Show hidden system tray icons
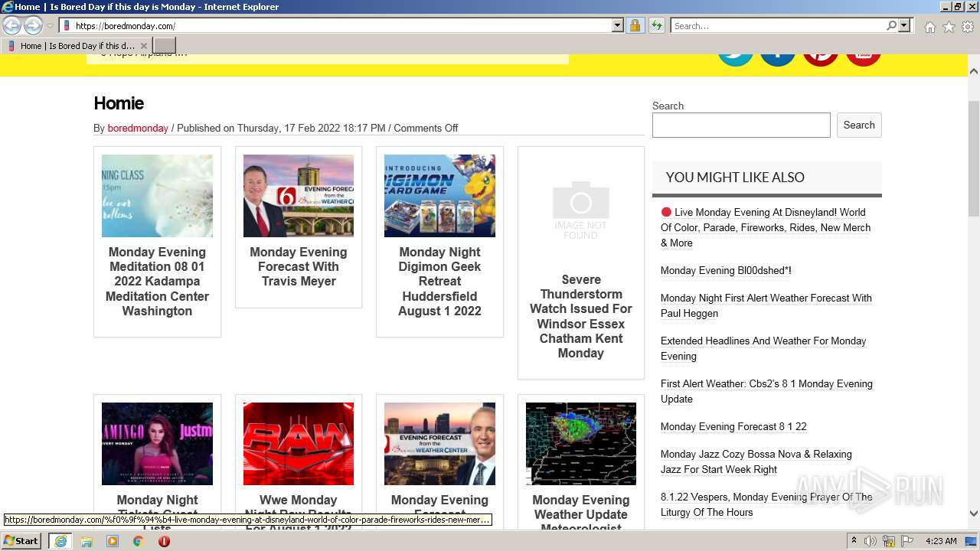This screenshot has width=980, height=551. (854, 541)
